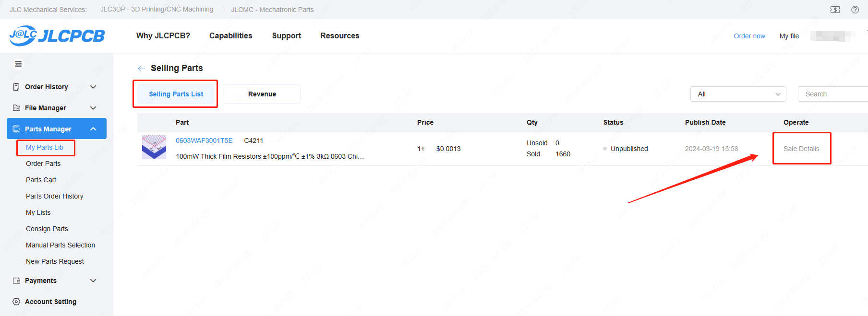868x316 pixels.
Task: Switch to the Revenue tab
Action: pos(262,94)
